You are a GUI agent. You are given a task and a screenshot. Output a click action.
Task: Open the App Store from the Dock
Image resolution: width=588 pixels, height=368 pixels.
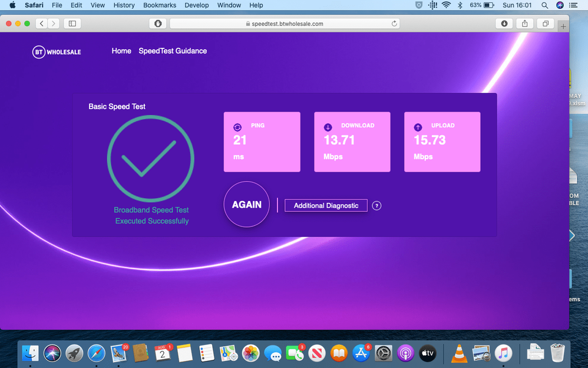361,353
